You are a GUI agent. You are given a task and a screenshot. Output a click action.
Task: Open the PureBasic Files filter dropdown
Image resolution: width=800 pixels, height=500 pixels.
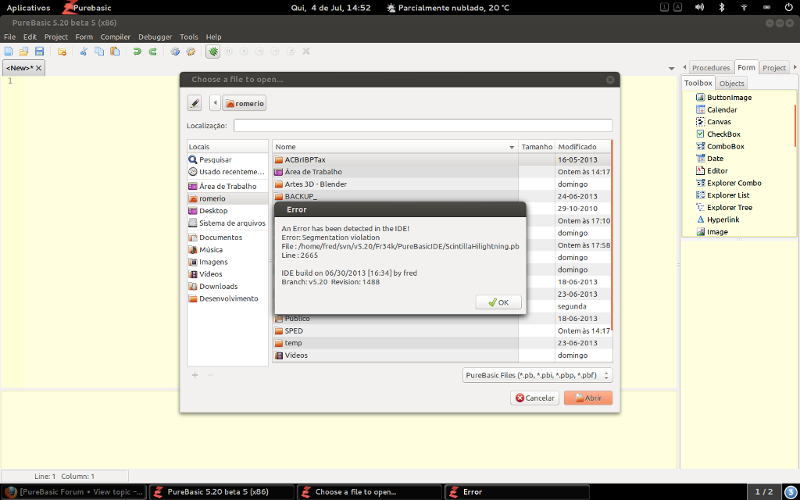(538, 375)
